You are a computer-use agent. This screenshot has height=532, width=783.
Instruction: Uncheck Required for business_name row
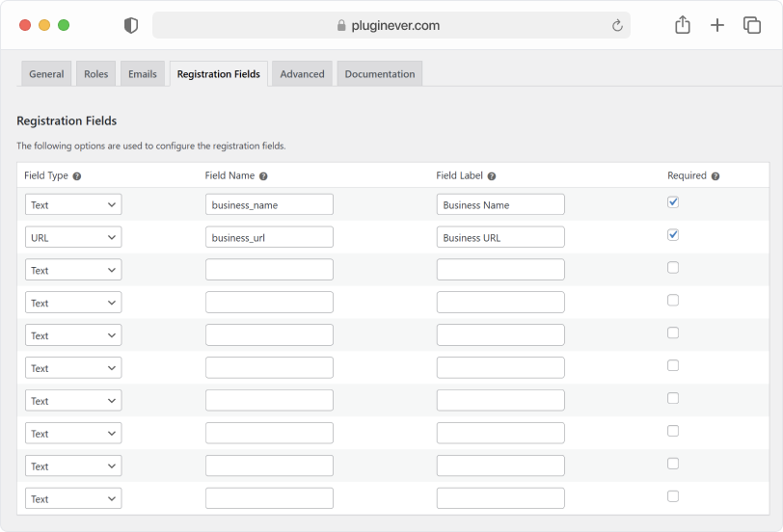(673, 202)
